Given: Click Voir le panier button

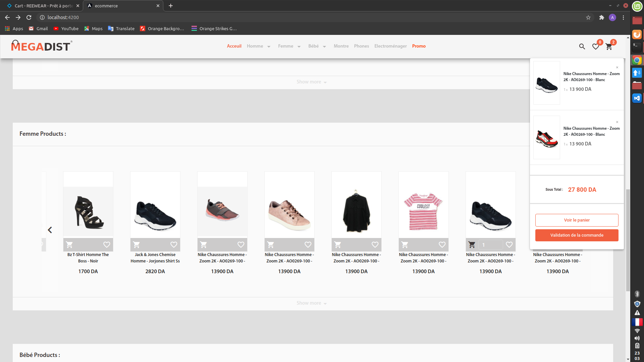Looking at the screenshot, I should tap(577, 220).
